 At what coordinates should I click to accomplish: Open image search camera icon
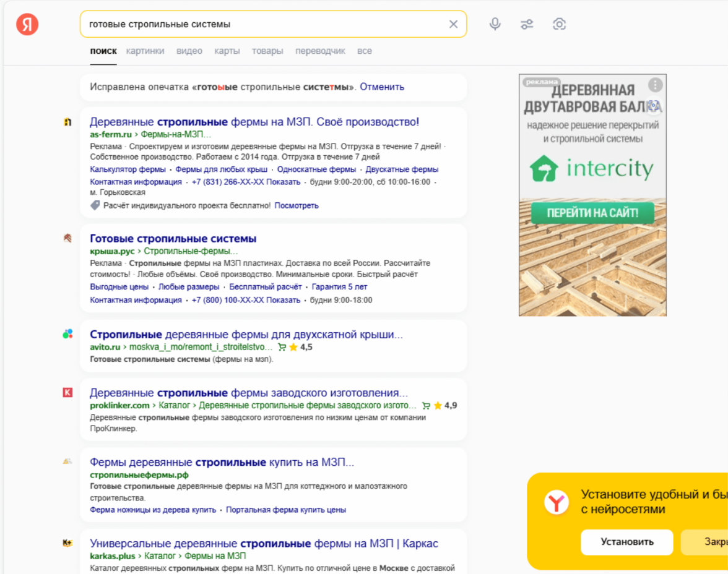coord(559,24)
